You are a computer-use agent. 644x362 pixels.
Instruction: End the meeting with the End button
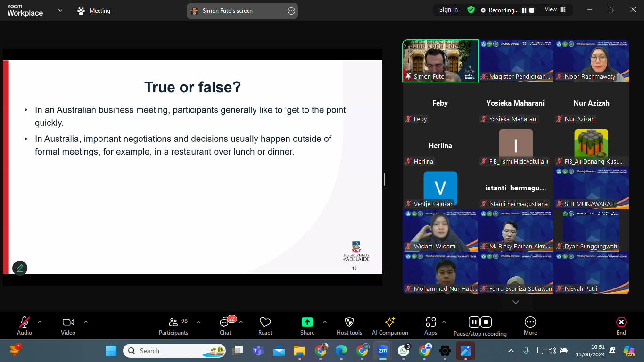click(x=621, y=325)
